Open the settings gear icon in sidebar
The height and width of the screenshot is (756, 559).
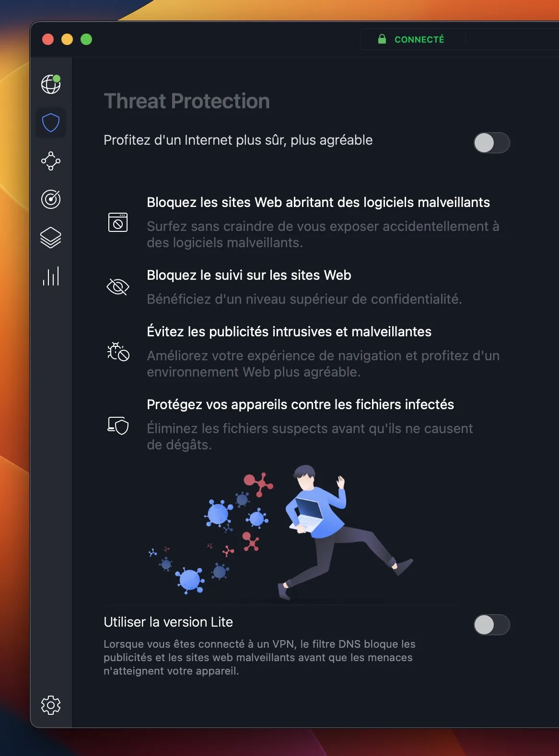[x=51, y=705]
